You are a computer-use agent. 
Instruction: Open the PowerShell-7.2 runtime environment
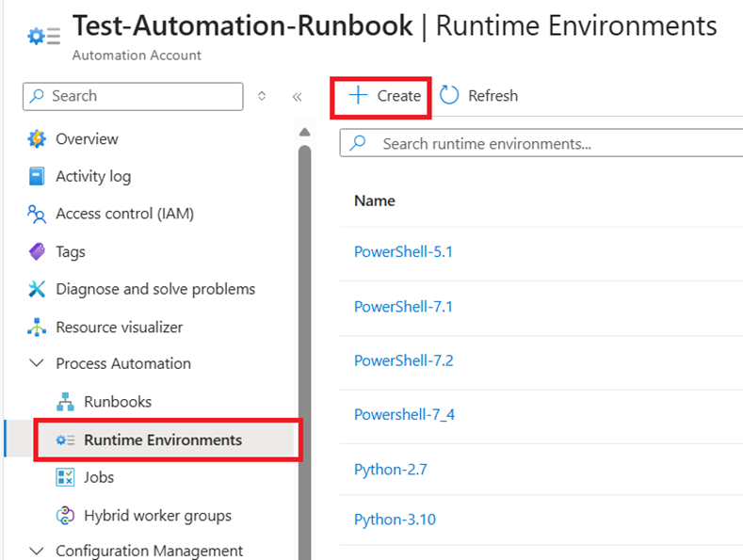[x=403, y=360]
